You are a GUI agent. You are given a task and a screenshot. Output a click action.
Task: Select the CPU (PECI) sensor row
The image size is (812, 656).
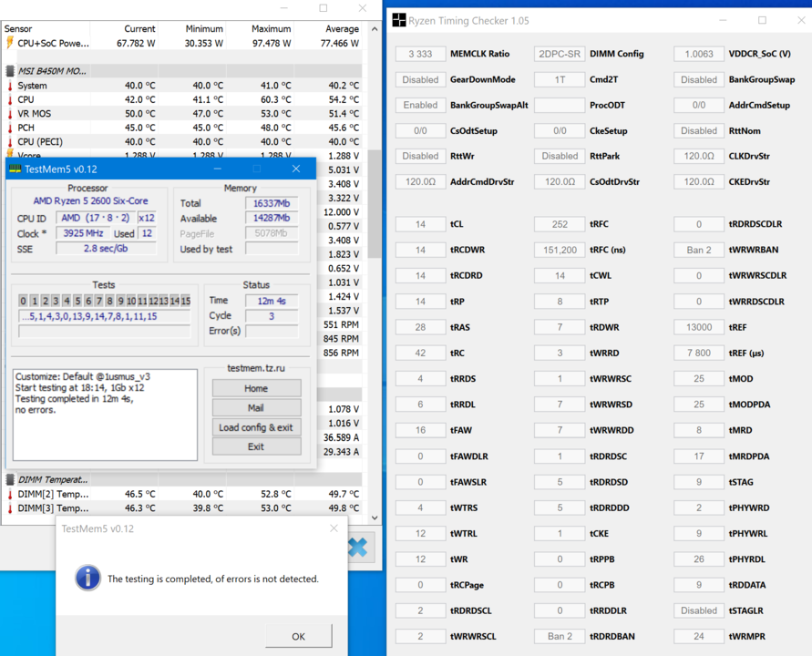pyautogui.click(x=183, y=141)
